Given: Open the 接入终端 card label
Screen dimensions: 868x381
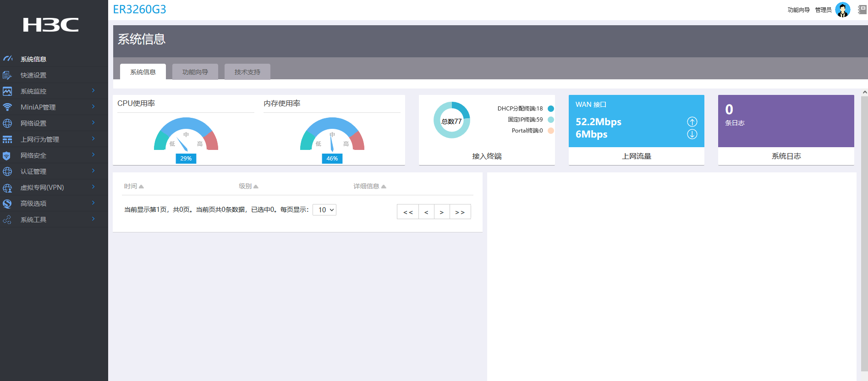Looking at the screenshot, I should pos(487,156).
